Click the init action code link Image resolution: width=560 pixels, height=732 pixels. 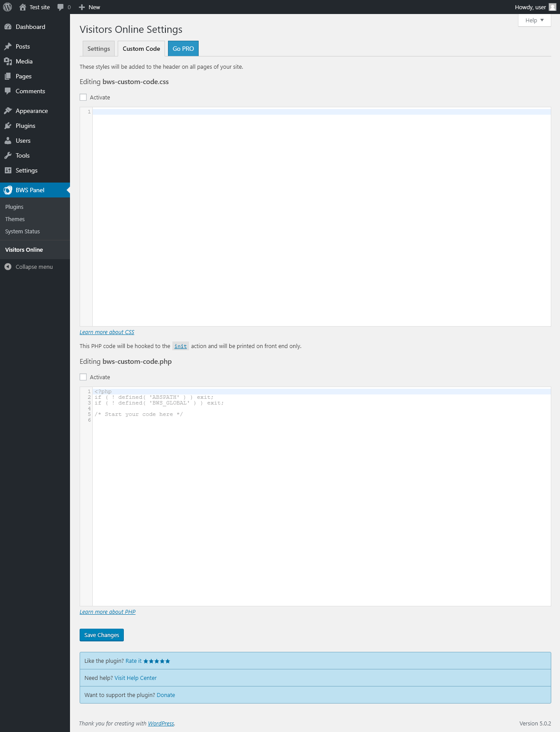[181, 346]
